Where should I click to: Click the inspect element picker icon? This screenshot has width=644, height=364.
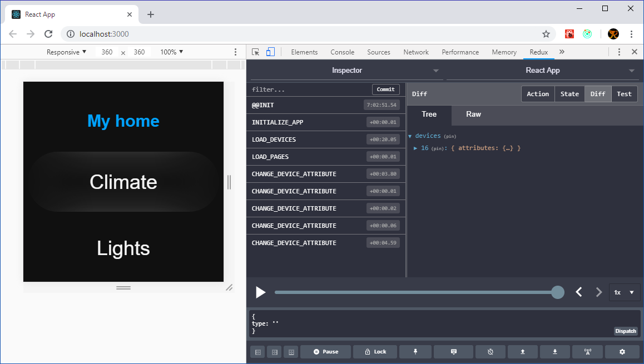click(x=255, y=52)
